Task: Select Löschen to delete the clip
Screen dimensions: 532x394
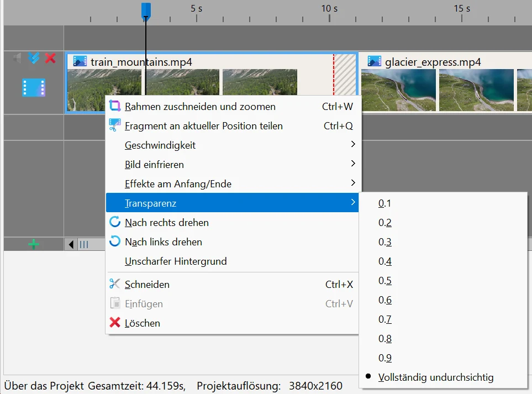Action: 232,323
